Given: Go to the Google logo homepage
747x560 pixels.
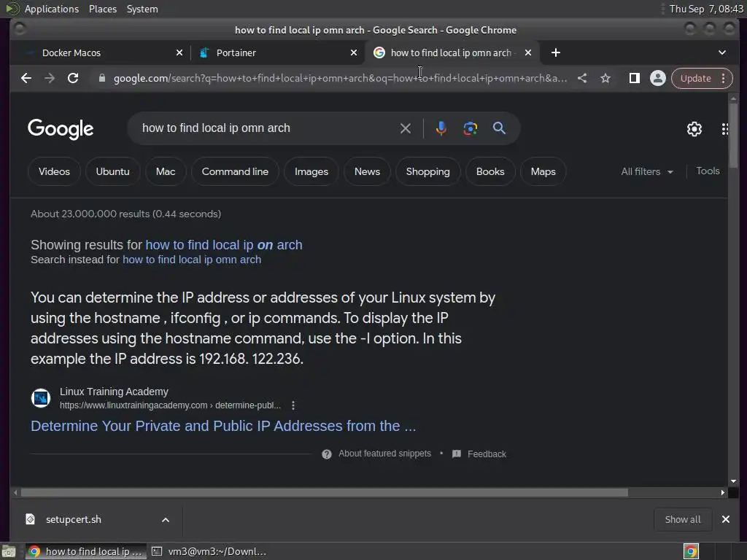Looking at the screenshot, I should click(61, 129).
